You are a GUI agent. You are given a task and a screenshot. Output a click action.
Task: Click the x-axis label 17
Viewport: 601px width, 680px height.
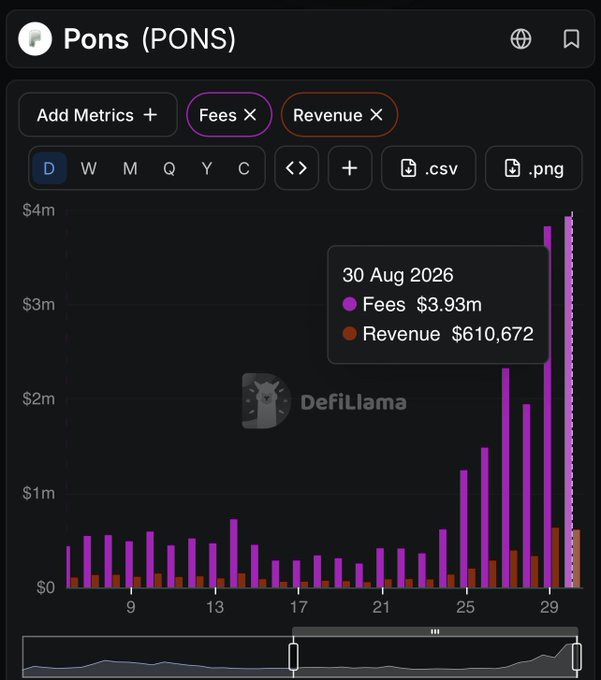click(x=299, y=607)
